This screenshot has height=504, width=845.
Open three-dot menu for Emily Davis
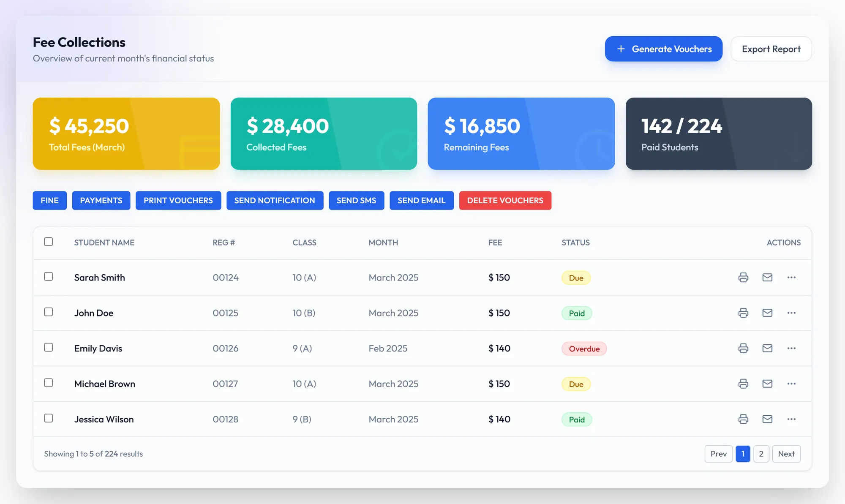(791, 349)
